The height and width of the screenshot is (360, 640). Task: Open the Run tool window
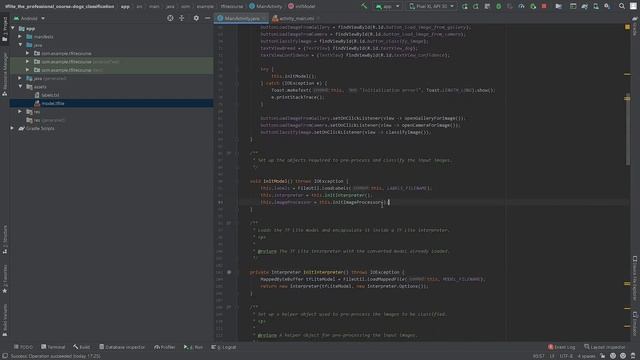coord(193,347)
